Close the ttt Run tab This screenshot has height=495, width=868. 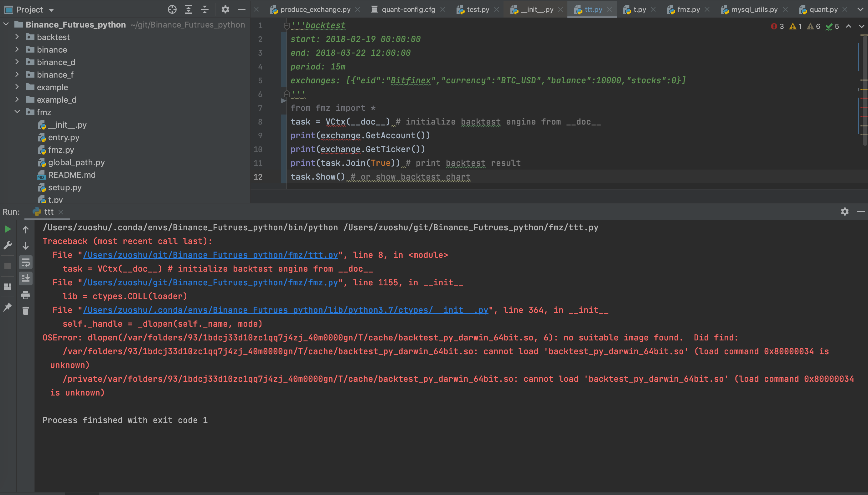(61, 212)
